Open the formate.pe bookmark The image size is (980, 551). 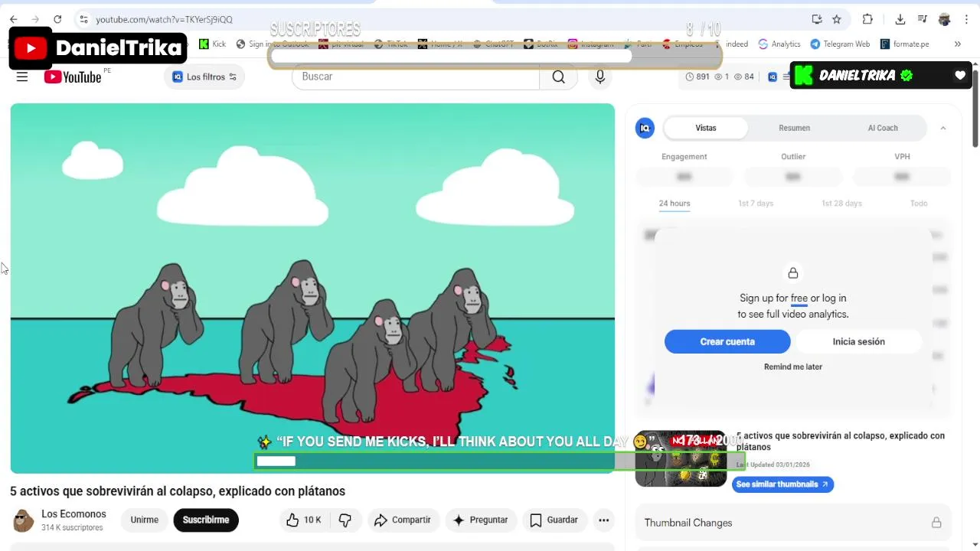(904, 44)
